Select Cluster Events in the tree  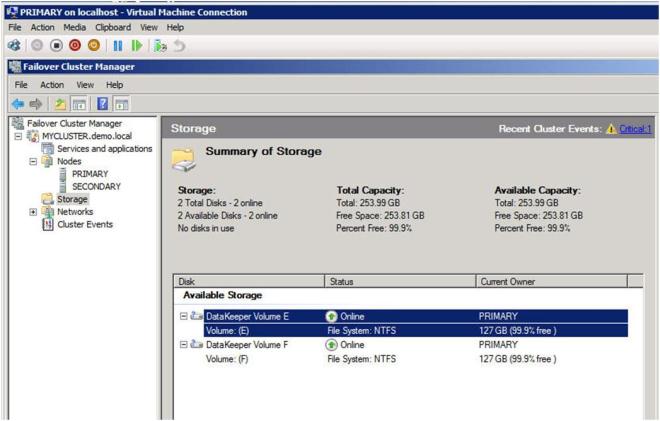[84, 224]
